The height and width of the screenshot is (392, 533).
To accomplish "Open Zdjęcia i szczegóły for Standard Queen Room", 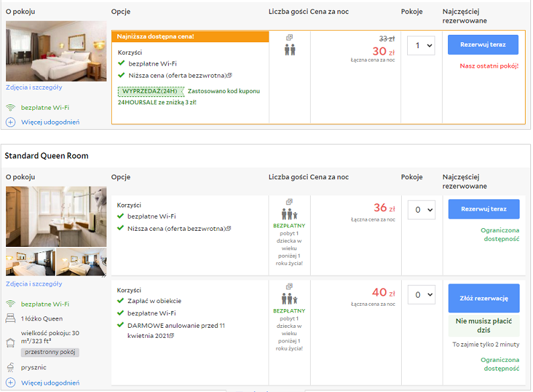I will [34, 284].
